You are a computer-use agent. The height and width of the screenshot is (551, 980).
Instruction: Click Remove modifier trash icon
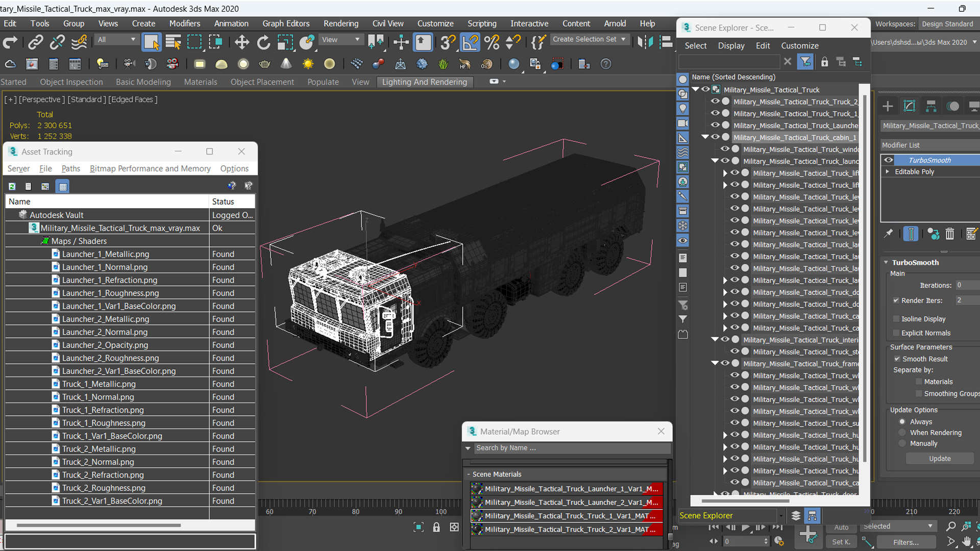coord(949,234)
